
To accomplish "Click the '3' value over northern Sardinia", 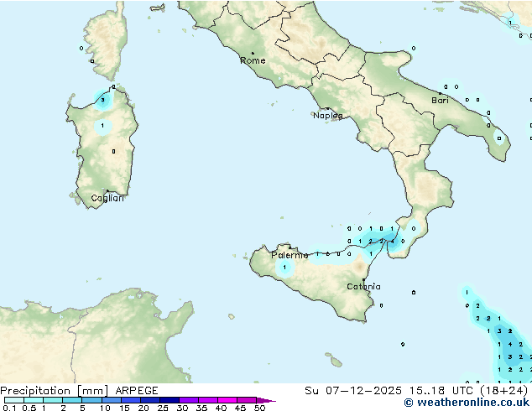I will pos(102,100).
